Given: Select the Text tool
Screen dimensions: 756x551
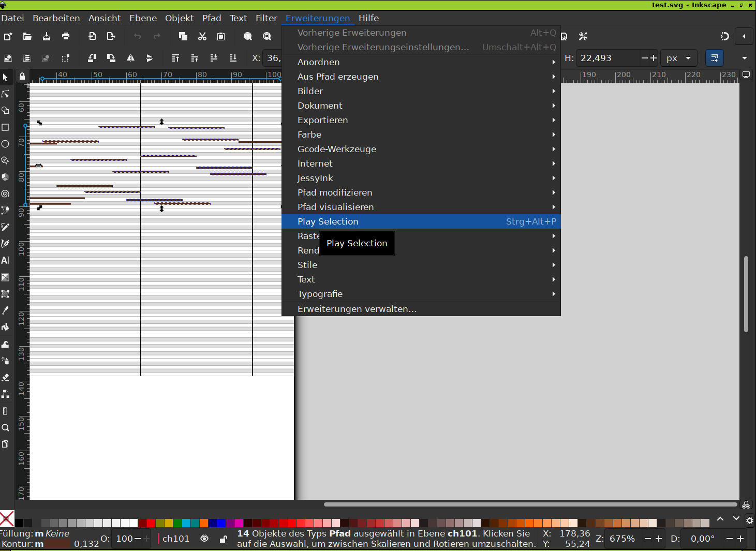Looking at the screenshot, I should point(6,260).
